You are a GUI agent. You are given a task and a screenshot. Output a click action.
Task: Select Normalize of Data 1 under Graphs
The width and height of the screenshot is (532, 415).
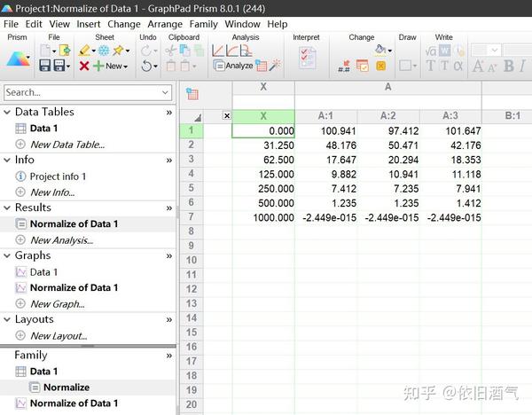click(x=74, y=288)
